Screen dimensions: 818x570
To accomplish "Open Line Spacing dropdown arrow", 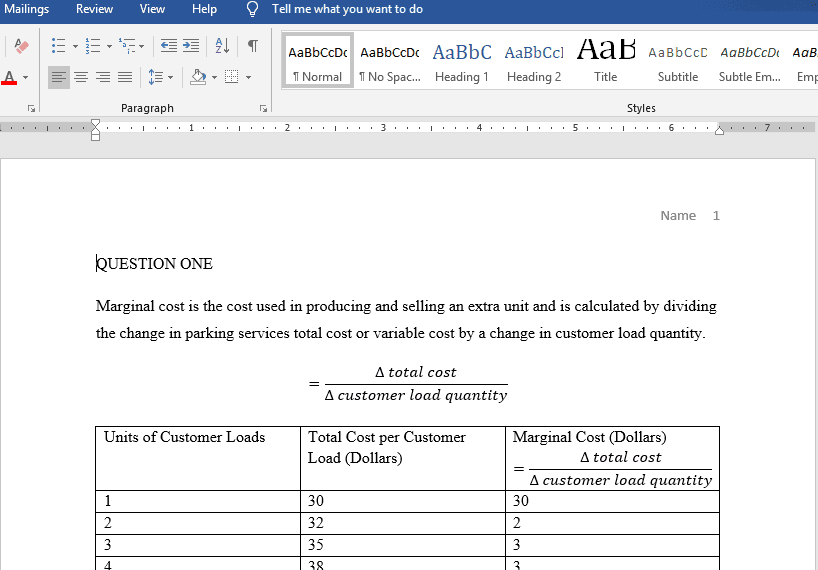I will (171, 78).
